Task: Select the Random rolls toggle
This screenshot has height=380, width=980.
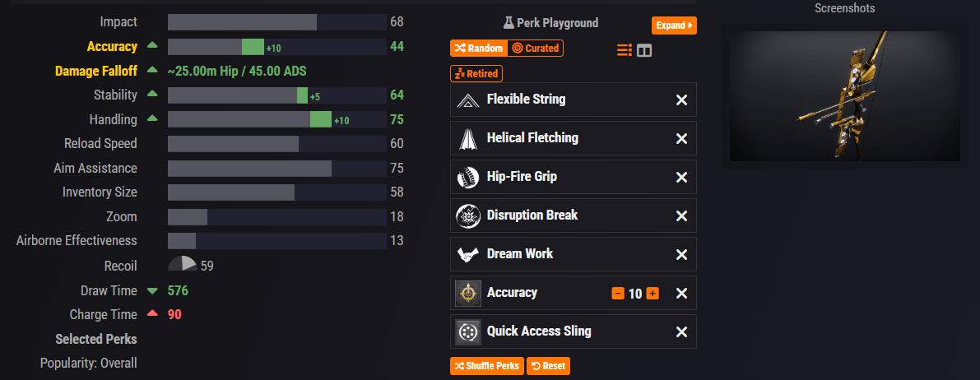Action: [x=478, y=49]
